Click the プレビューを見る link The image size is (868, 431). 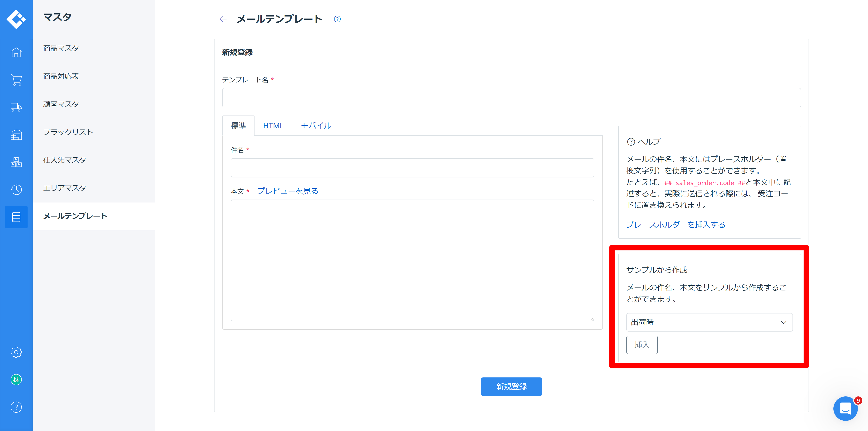[x=288, y=191]
